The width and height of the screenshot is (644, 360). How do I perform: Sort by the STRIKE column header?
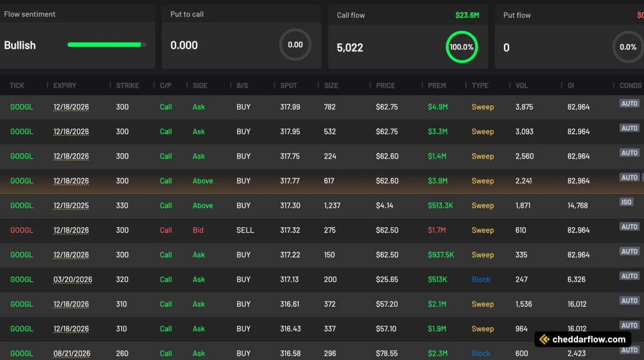127,85
